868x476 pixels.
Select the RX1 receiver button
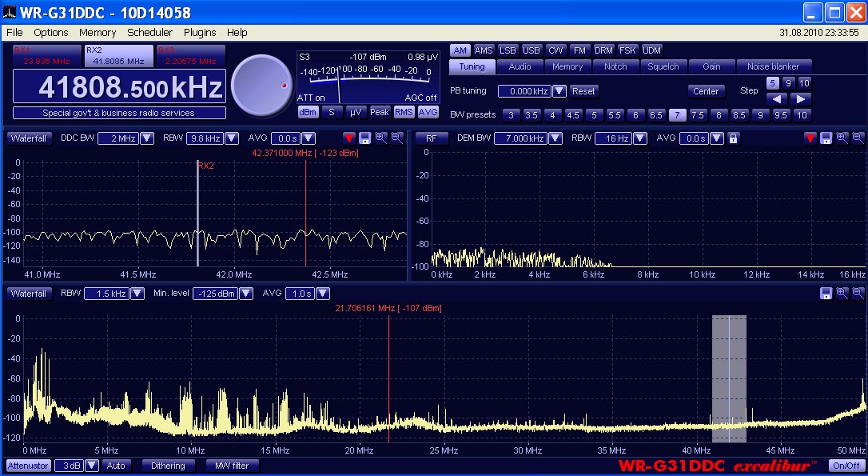click(46, 56)
